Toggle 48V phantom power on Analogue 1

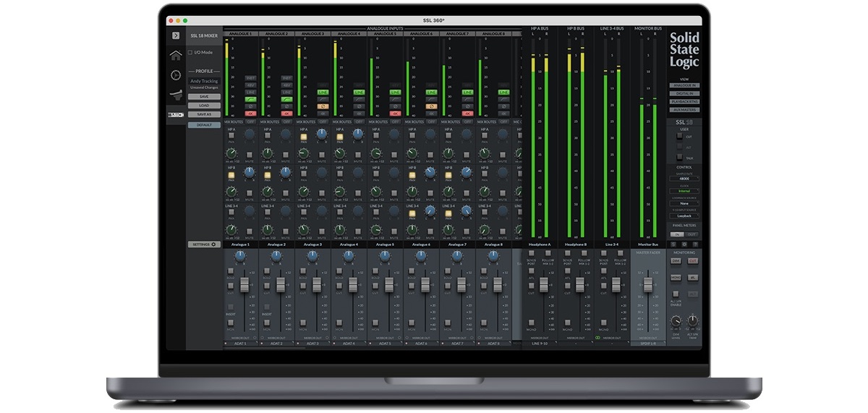coord(250,85)
